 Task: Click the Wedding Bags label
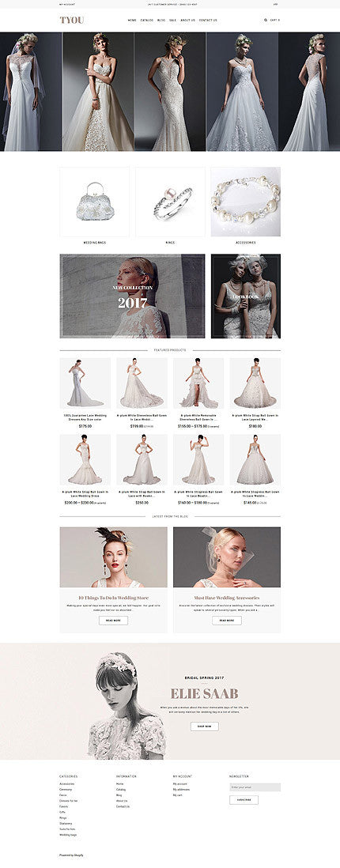(94, 243)
